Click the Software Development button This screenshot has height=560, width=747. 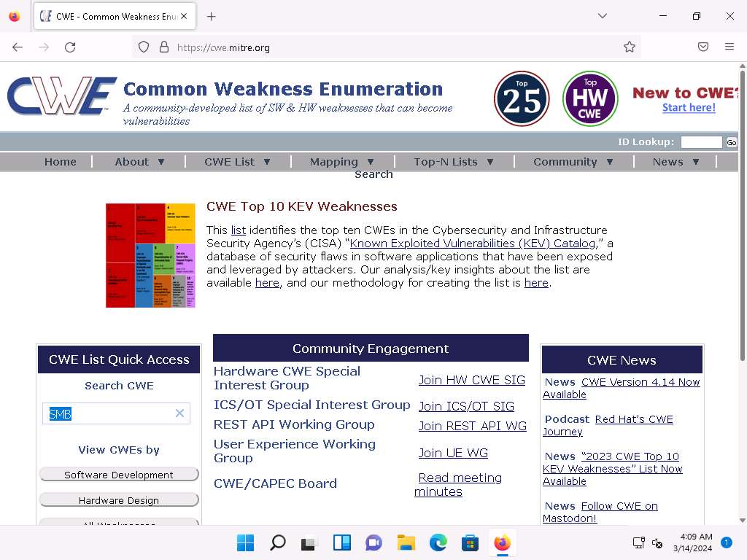click(x=119, y=475)
